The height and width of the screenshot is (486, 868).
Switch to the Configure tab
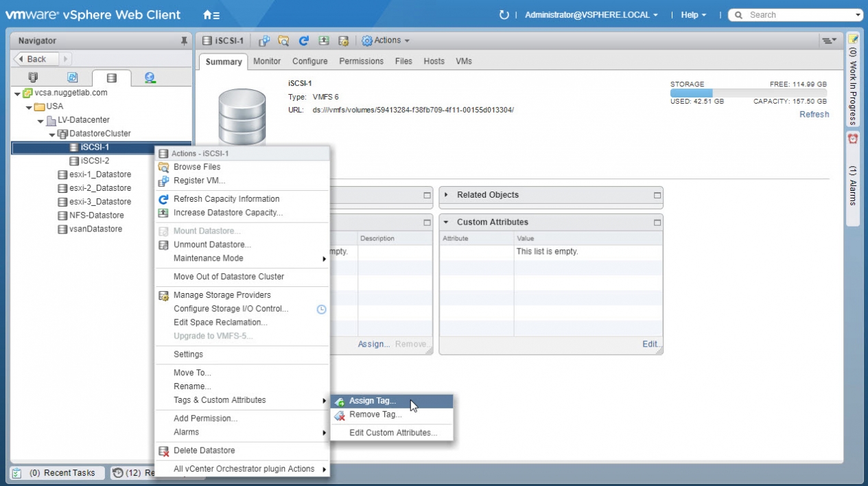tap(309, 61)
